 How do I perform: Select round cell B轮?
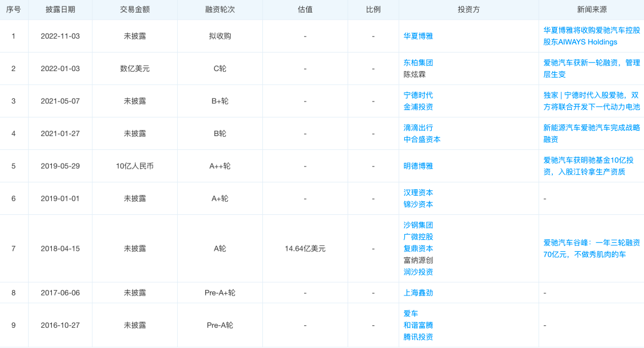(219, 134)
